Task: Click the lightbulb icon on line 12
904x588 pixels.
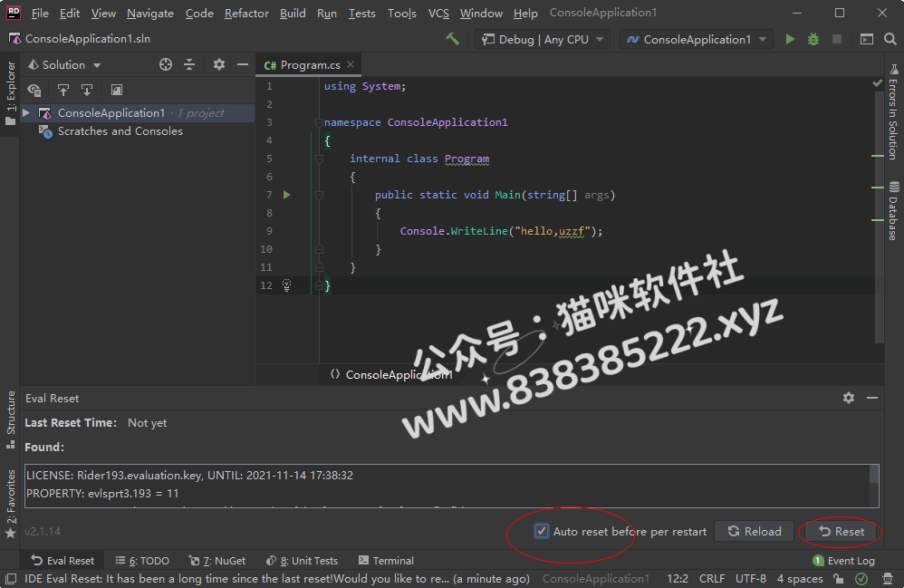Action: point(286,285)
